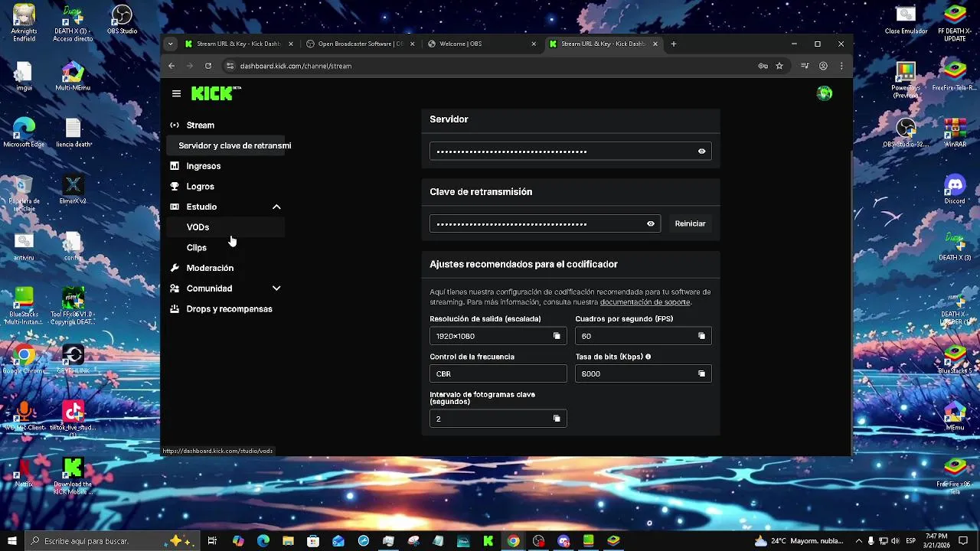Open Download the KICK Mobile desktop shortcut

(73, 476)
